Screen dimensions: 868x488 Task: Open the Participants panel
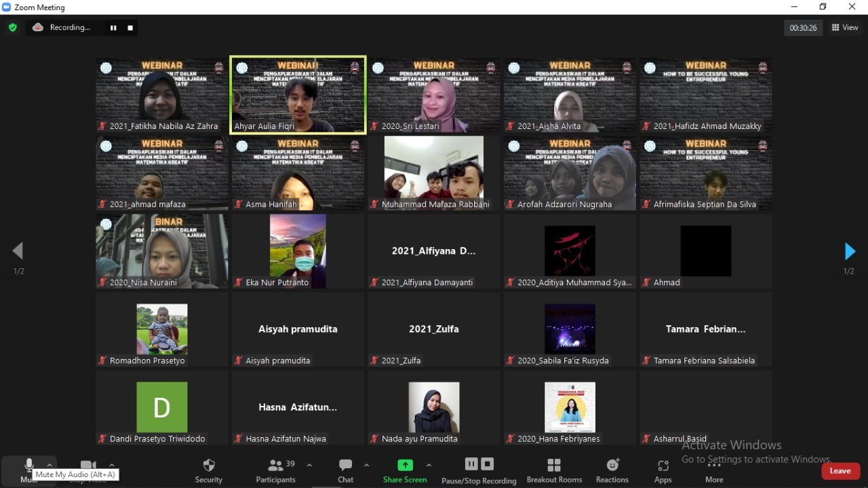click(275, 470)
